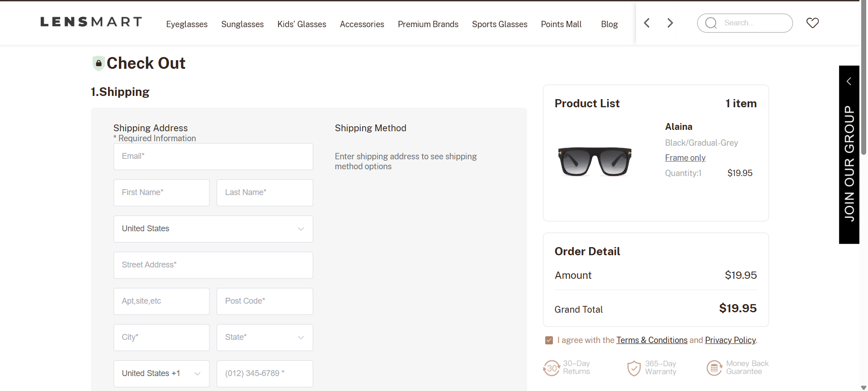Toggle the Terms & Conditions agreement checkbox
This screenshot has width=868, height=391.
click(549, 340)
